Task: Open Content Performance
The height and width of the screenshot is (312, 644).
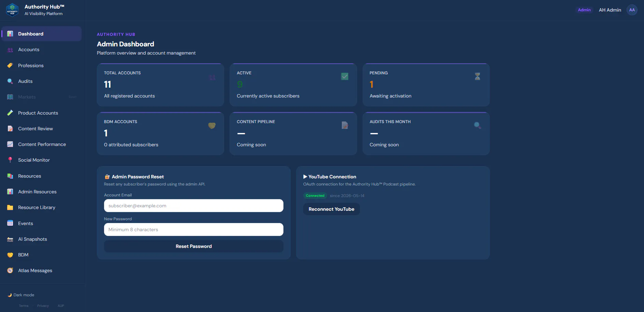Action: [42, 144]
